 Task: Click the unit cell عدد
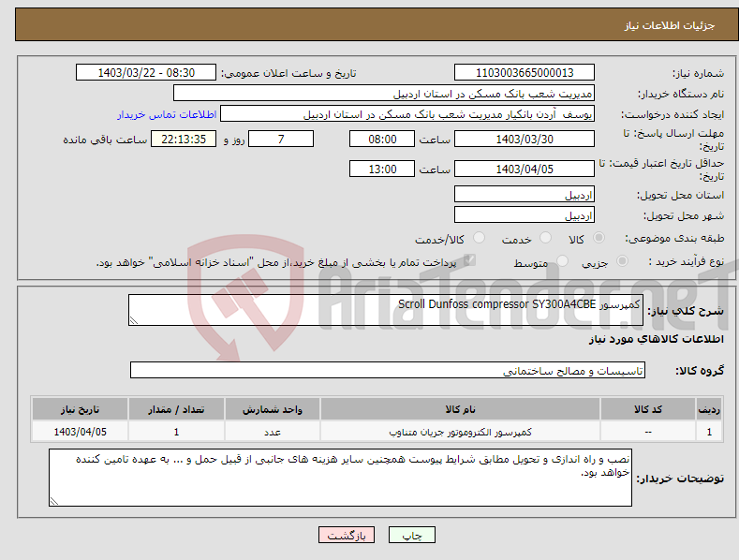(x=273, y=432)
